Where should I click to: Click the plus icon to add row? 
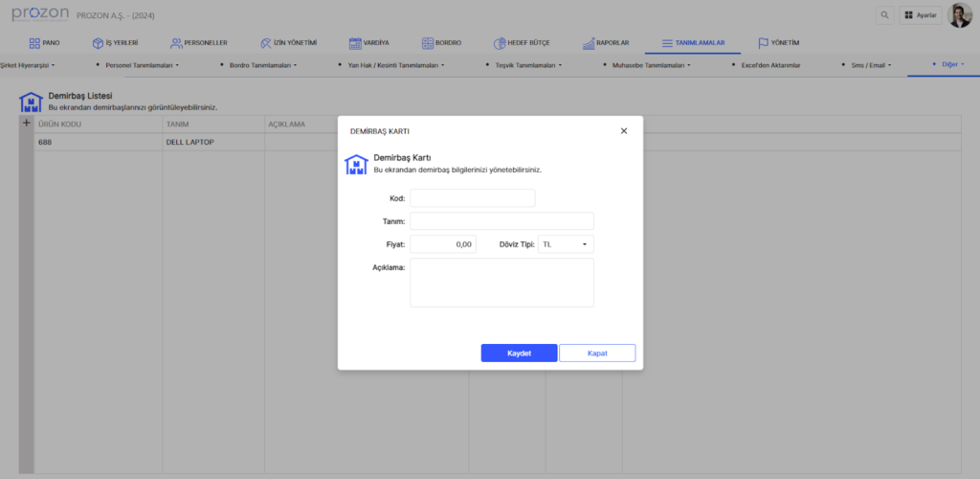pyautogui.click(x=26, y=124)
